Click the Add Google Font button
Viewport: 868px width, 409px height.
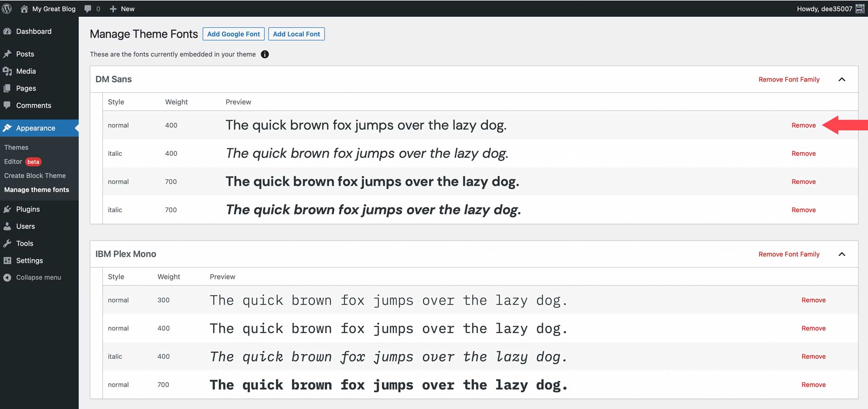pyautogui.click(x=233, y=34)
